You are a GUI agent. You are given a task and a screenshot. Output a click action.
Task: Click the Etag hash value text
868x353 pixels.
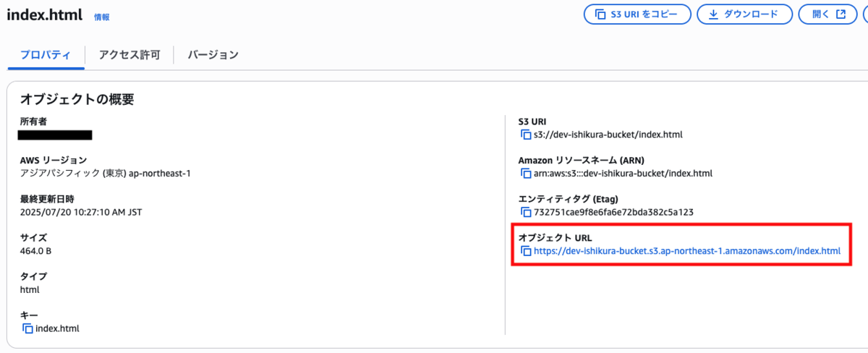[x=613, y=213]
